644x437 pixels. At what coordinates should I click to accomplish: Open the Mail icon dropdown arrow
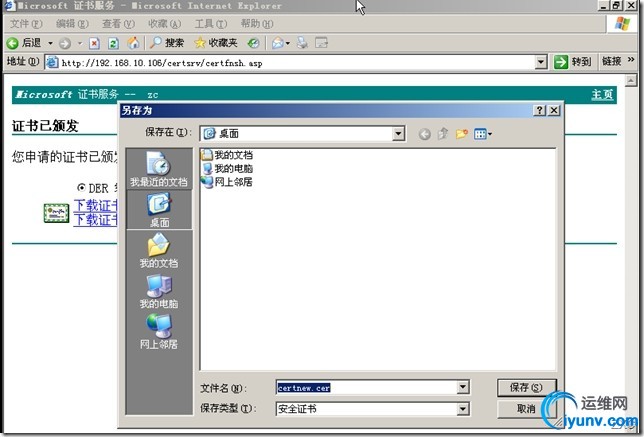point(288,43)
